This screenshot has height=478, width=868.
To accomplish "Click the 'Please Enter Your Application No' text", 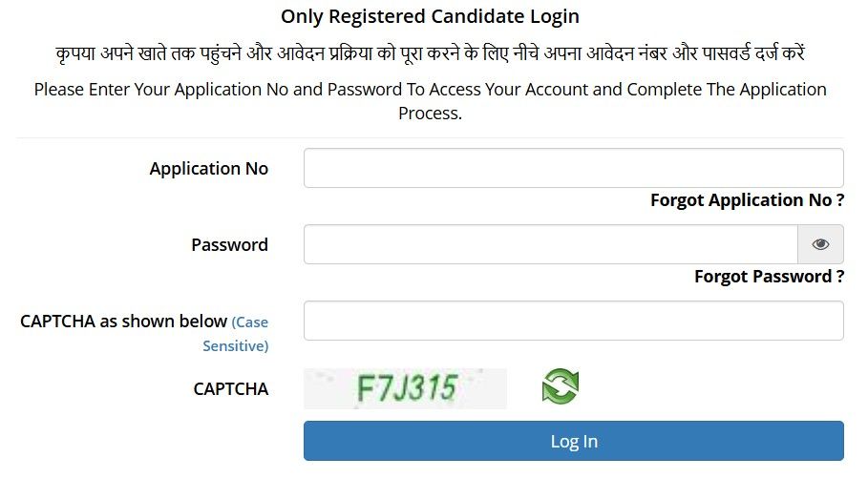I will pos(430,90).
